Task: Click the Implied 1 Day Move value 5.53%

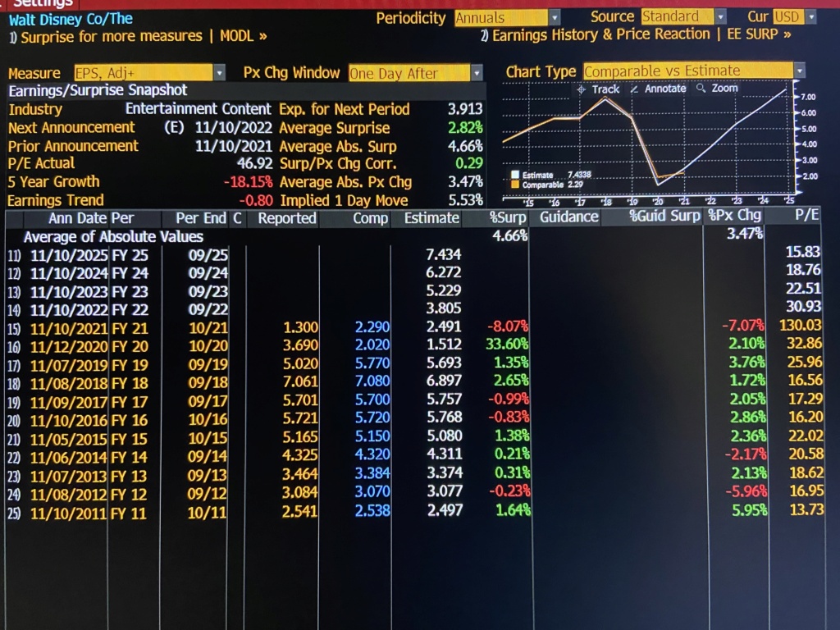Action: point(466,200)
